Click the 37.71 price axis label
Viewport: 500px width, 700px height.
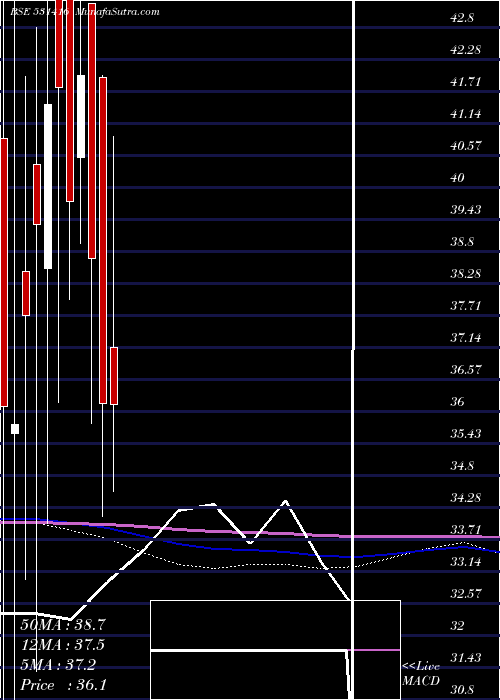(x=466, y=305)
